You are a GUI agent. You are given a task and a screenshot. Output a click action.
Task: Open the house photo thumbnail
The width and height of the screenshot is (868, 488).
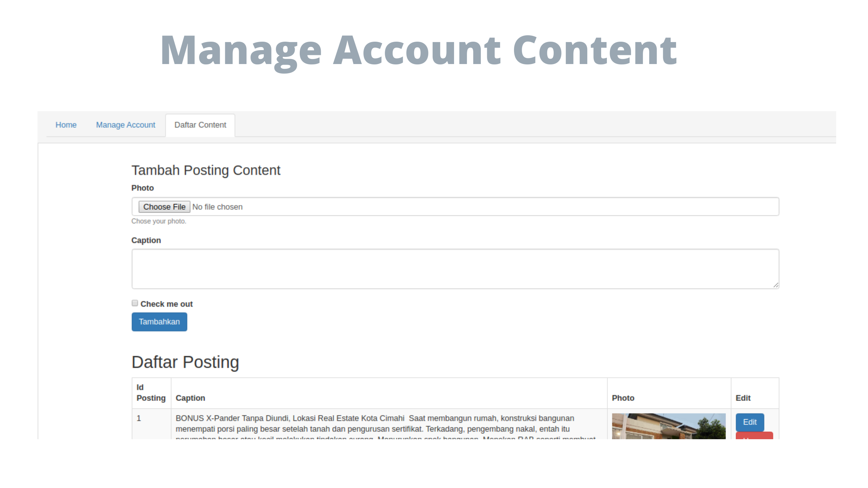coord(669,426)
